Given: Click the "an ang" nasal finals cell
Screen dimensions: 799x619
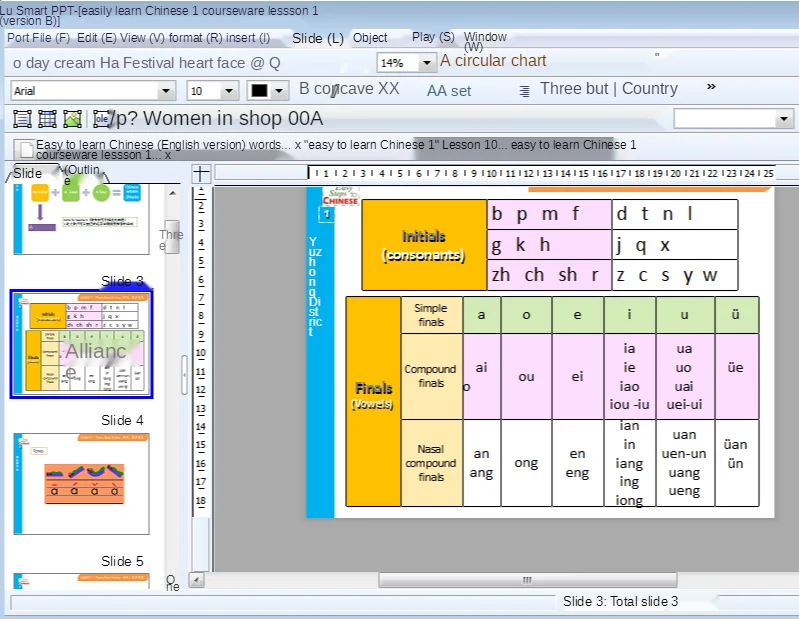Looking at the screenshot, I should 482,463.
